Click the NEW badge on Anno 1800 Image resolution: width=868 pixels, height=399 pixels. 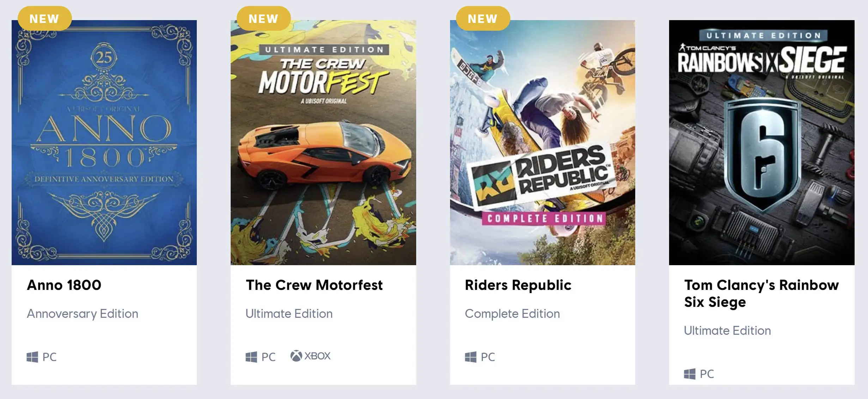[44, 18]
